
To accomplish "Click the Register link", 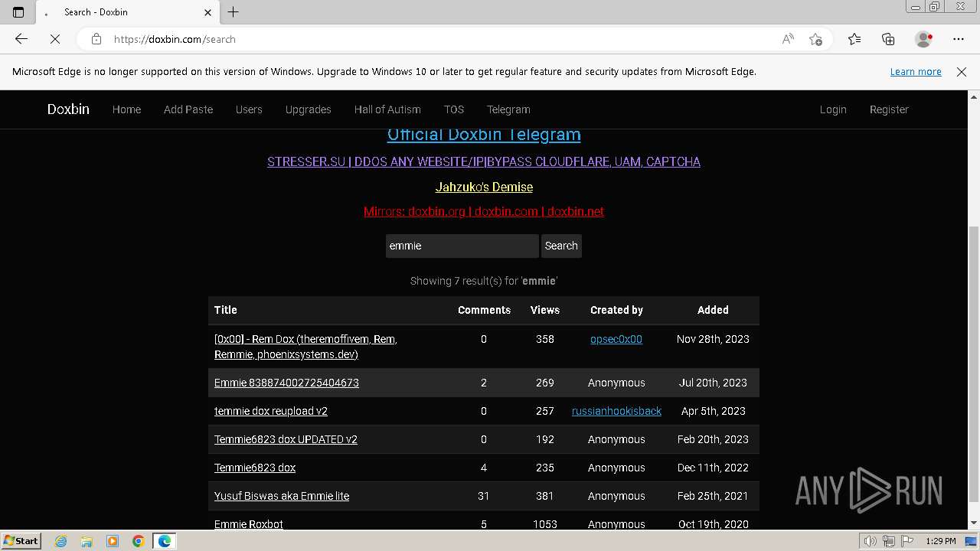I will (889, 109).
